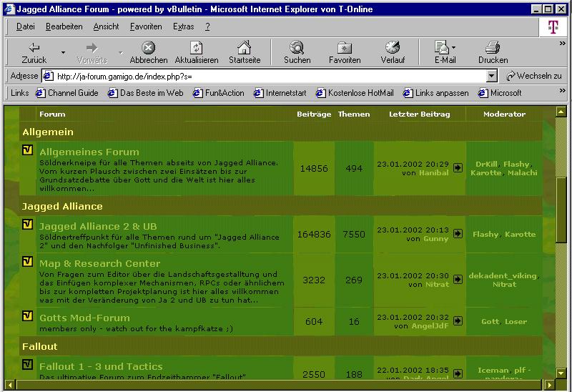
Task: Click the Zurück back arrow icon
Action: pos(34,48)
